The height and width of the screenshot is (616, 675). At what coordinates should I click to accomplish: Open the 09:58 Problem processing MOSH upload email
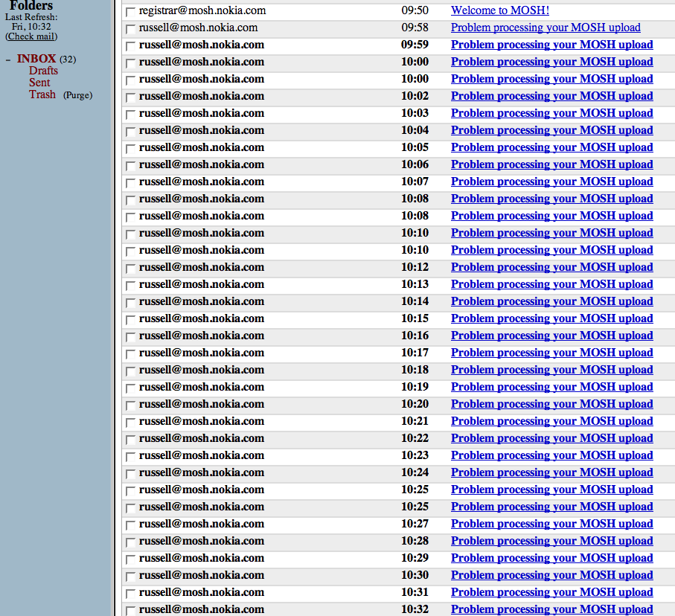click(546, 28)
